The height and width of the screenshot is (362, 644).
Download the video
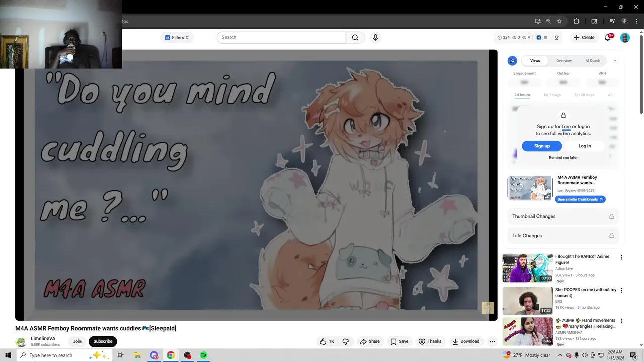click(x=465, y=341)
